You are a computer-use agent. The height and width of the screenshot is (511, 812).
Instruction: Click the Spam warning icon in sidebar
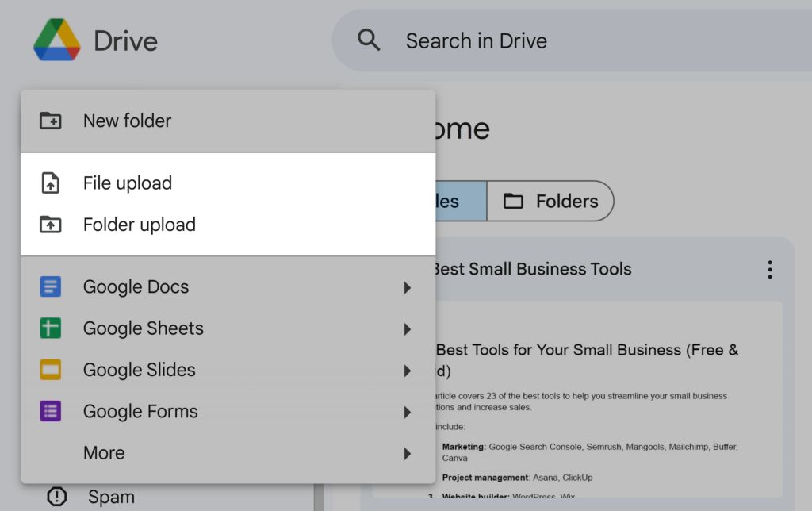click(57, 497)
